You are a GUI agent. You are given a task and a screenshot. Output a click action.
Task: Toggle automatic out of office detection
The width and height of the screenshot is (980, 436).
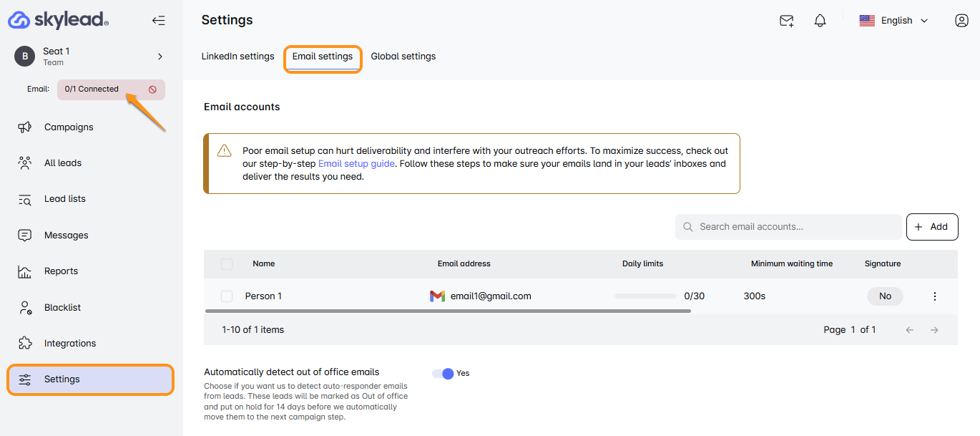(x=444, y=373)
